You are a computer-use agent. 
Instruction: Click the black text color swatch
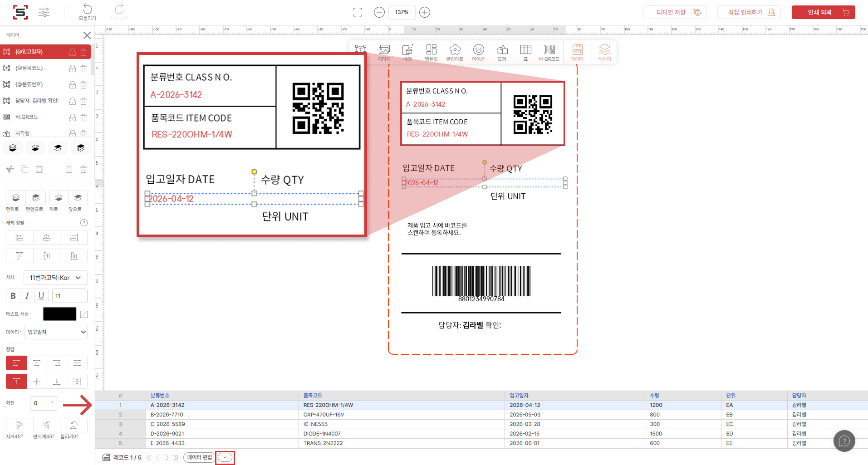point(59,314)
